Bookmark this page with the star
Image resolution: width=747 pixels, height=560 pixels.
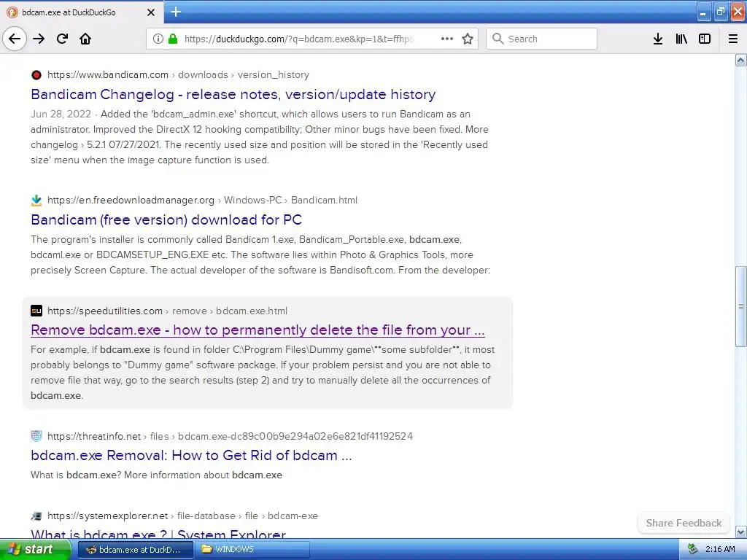click(468, 39)
